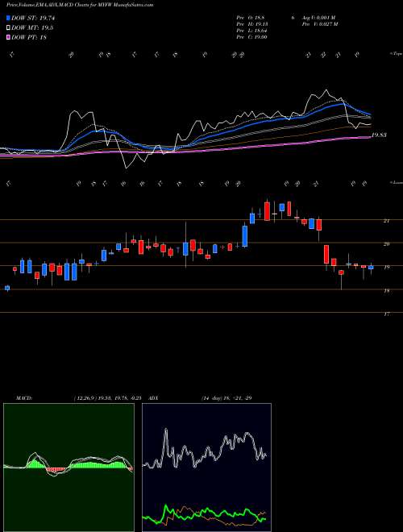Select the 'DOW ST: 19.74' legend text
The width and height of the screenshot is (403, 532).
point(33,18)
